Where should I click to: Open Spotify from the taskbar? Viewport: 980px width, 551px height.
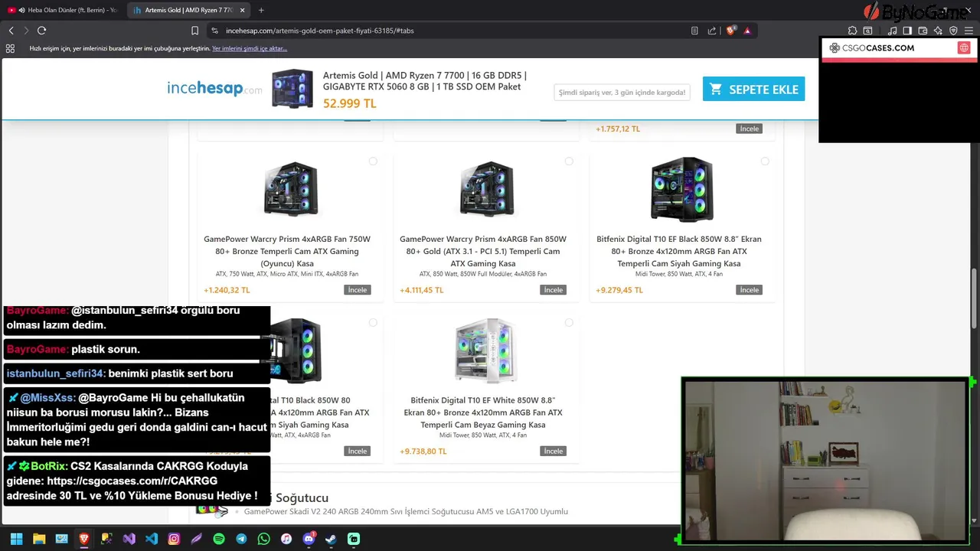pyautogui.click(x=219, y=539)
